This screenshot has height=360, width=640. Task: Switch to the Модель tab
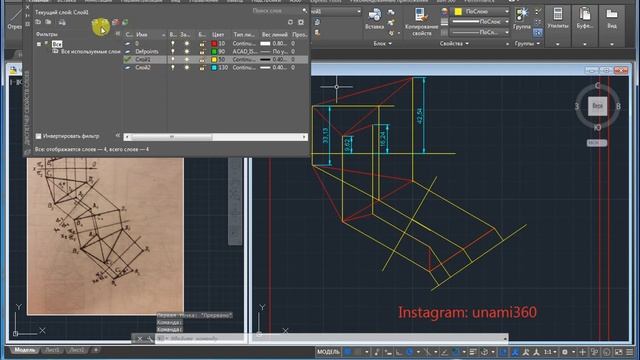pos(24,350)
